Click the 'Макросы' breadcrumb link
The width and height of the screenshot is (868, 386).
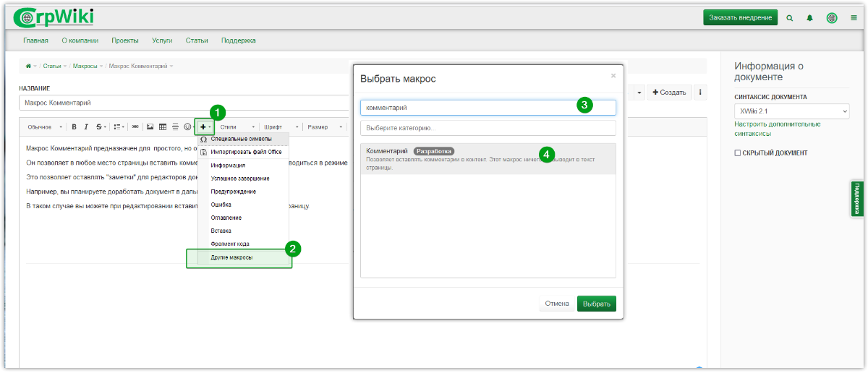[x=85, y=66]
